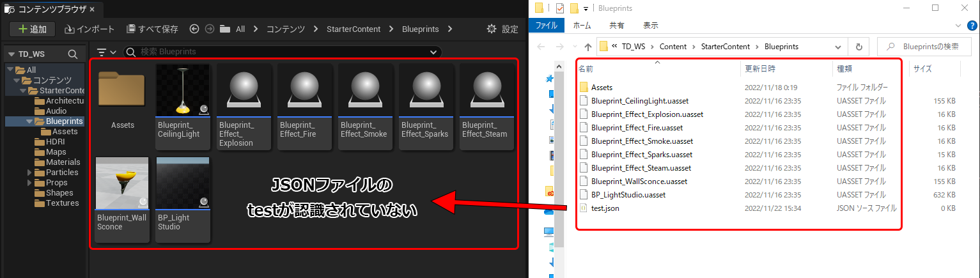Select test.json in the file list
The height and width of the screenshot is (278, 980).
pyautogui.click(x=605, y=208)
